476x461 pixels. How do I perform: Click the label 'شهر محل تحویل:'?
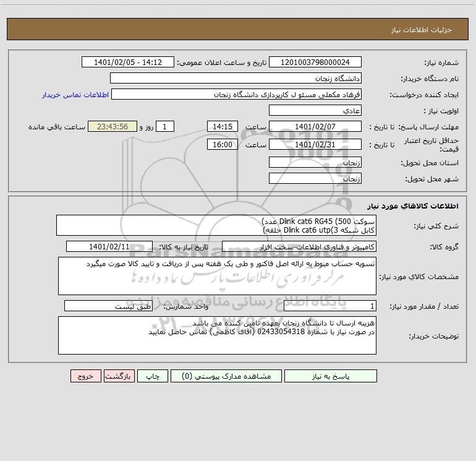[x=431, y=179]
